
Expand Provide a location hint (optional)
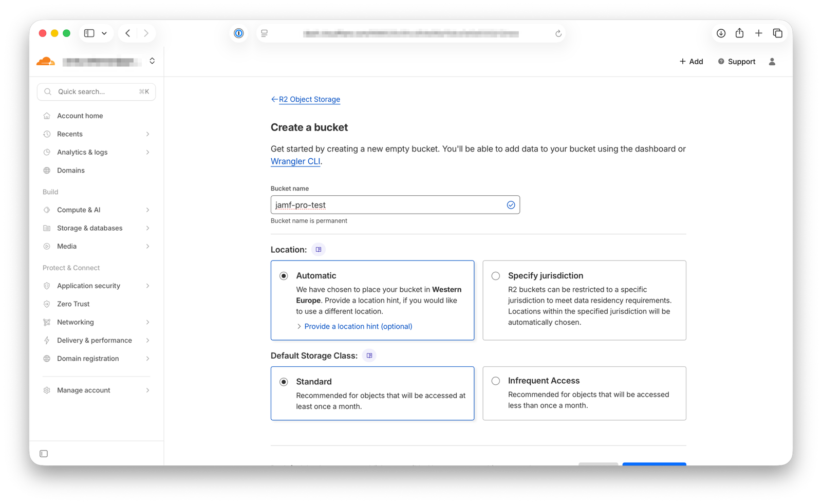(x=358, y=326)
